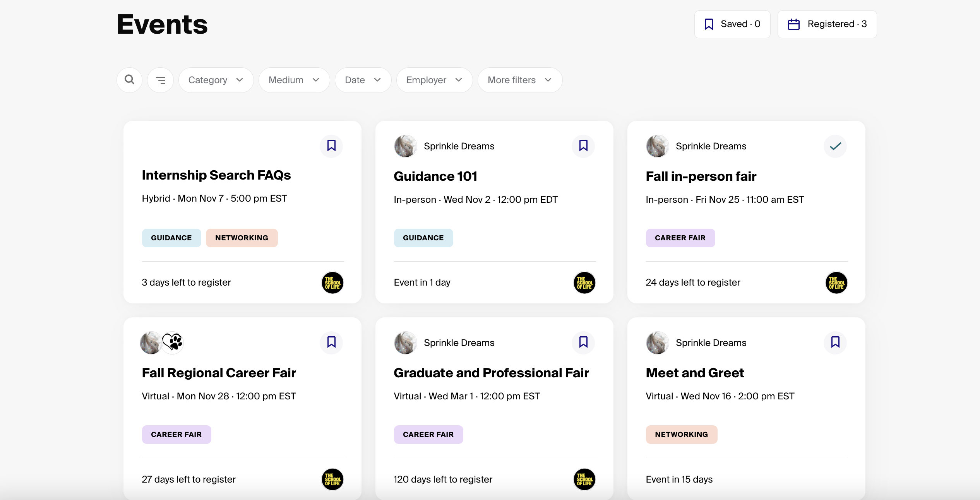The image size is (980, 500).
Task: Click the Events page heading
Action: pos(163,24)
